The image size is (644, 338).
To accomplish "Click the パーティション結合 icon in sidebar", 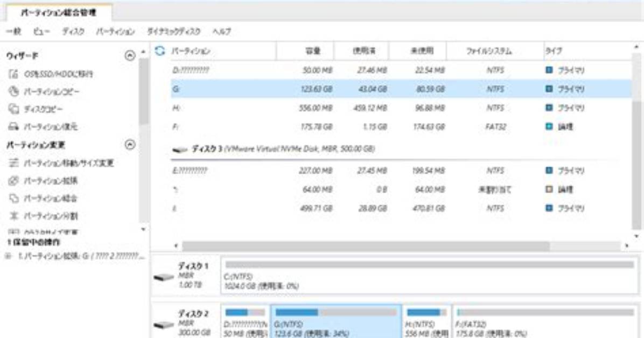I will pos(13,199).
